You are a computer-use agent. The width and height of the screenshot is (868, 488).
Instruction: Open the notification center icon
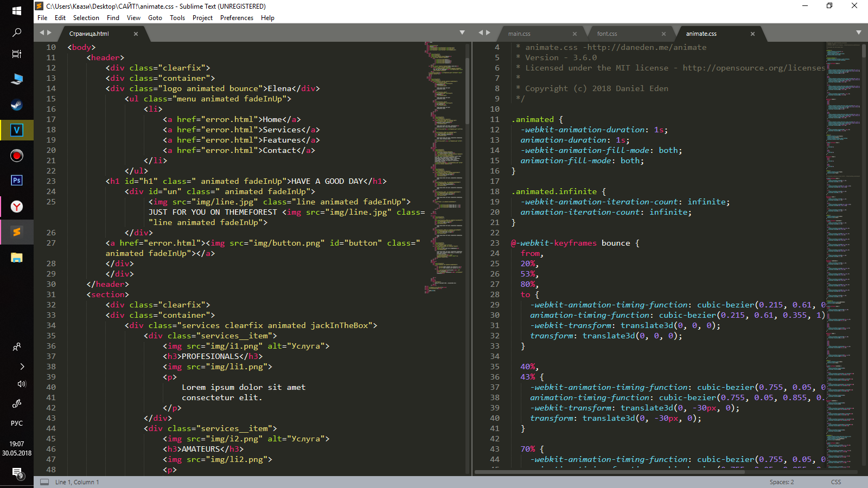[17, 473]
